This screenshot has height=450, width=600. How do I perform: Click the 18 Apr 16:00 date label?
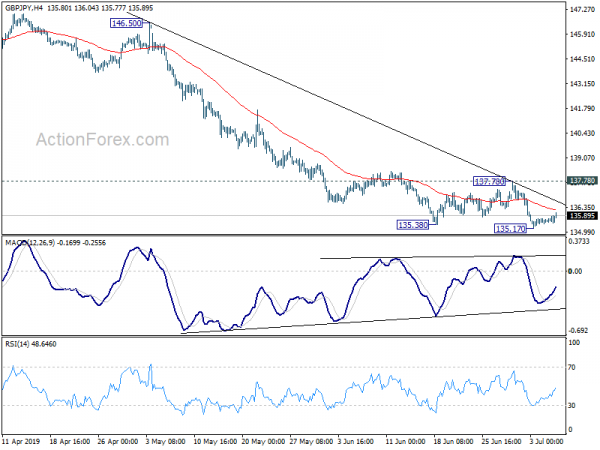(70, 441)
